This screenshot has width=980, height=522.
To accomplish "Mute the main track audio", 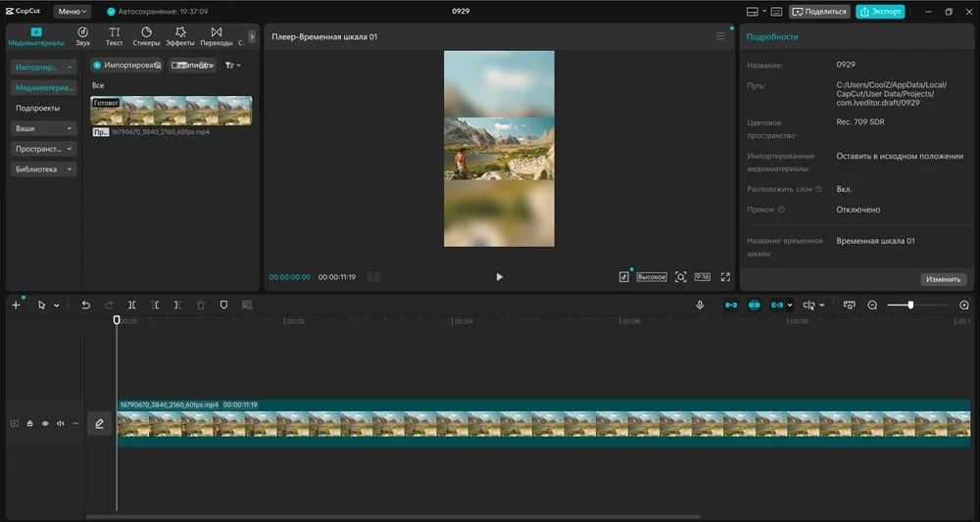I will pyautogui.click(x=60, y=423).
